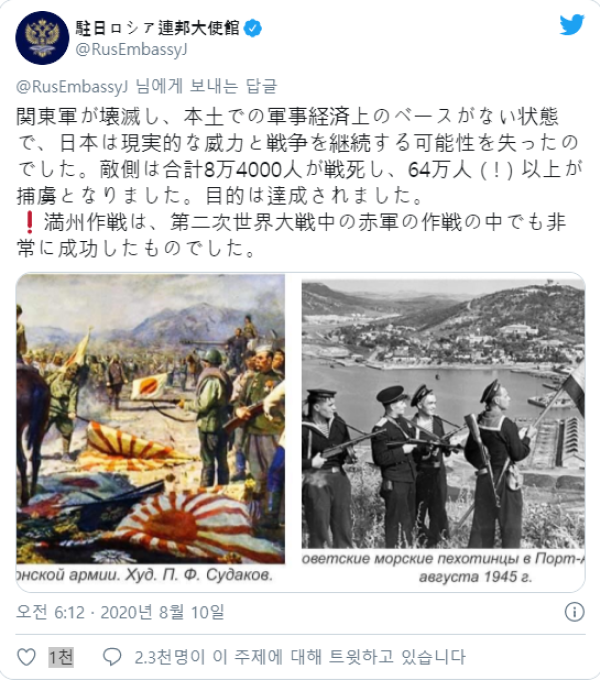Open the 2.3천명이 이 주제에 대해 트윗하고 있습니다 link
The height and width of the screenshot is (680, 600).
300,657
